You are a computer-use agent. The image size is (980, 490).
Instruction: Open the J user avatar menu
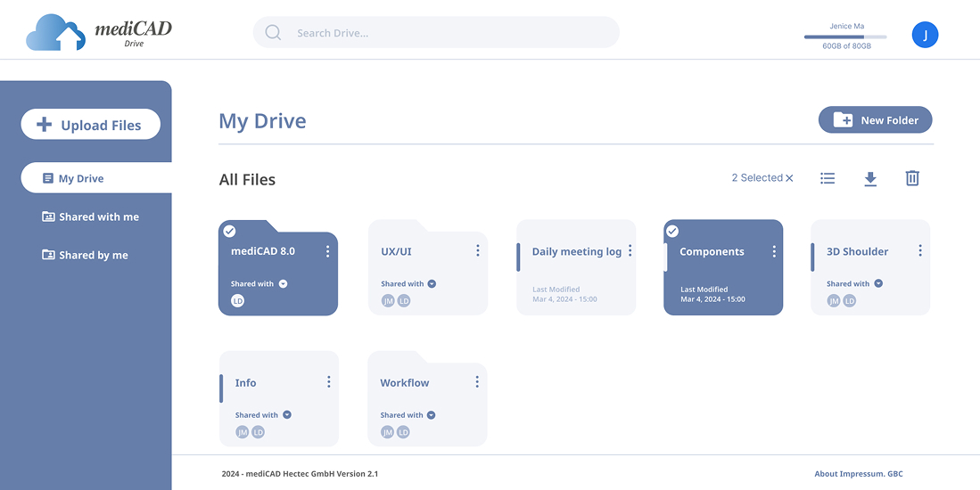tap(925, 35)
